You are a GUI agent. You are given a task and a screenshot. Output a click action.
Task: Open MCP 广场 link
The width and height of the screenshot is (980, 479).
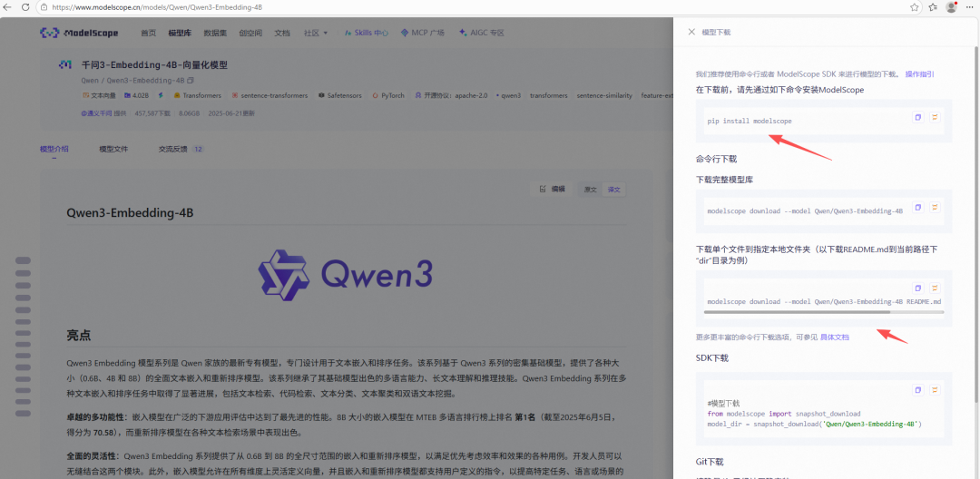pyautogui.click(x=423, y=33)
